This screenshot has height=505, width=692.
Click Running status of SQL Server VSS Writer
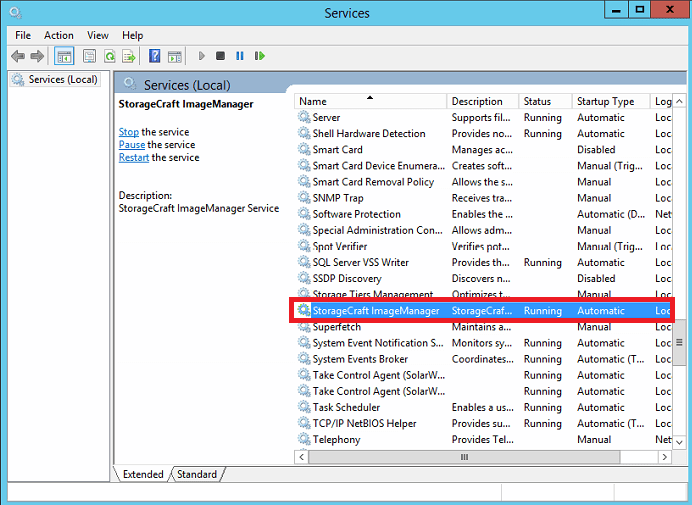pos(543,262)
